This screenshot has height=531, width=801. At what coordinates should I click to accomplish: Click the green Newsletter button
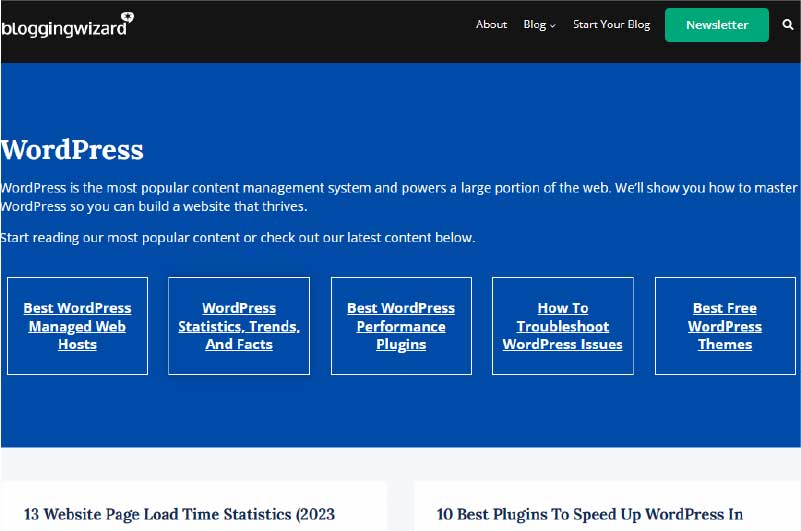717,25
